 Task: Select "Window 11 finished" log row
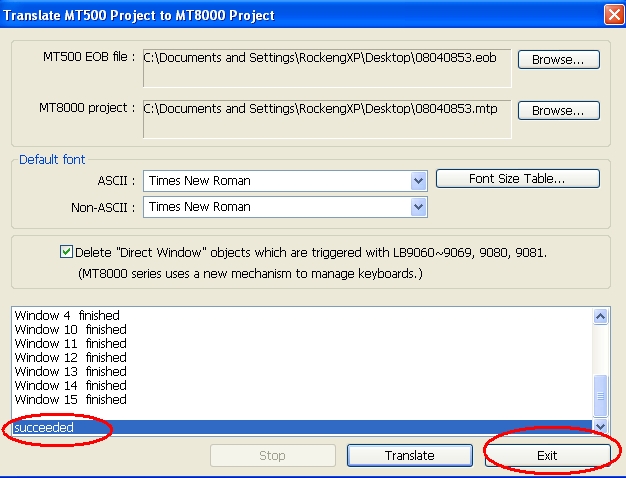pyautogui.click(x=302, y=343)
